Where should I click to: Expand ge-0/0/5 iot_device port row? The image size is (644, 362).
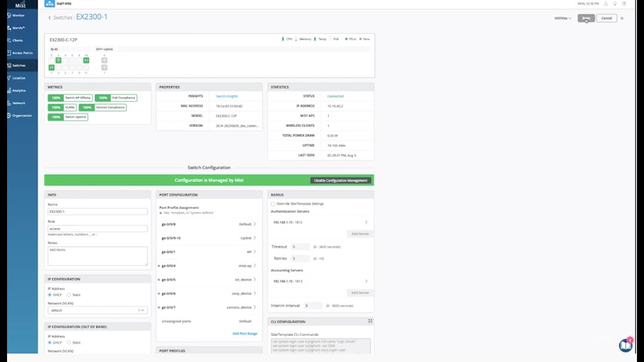pos(209,280)
